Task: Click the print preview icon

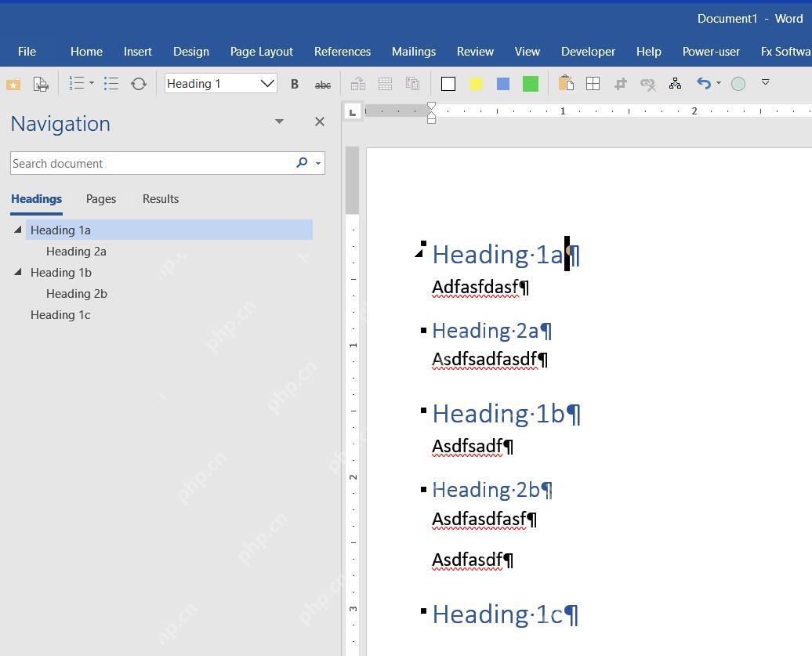Action: coord(41,84)
